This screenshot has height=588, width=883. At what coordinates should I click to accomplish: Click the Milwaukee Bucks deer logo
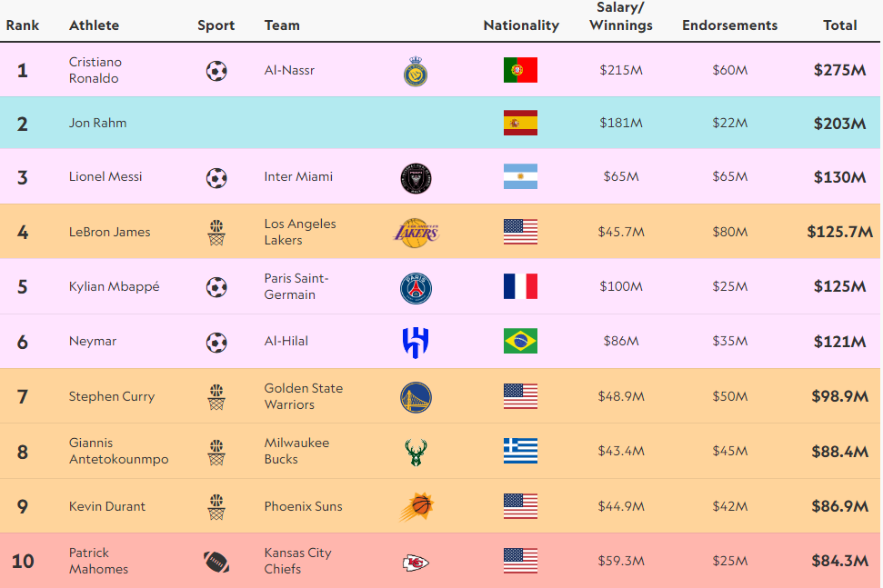[x=416, y=453]
